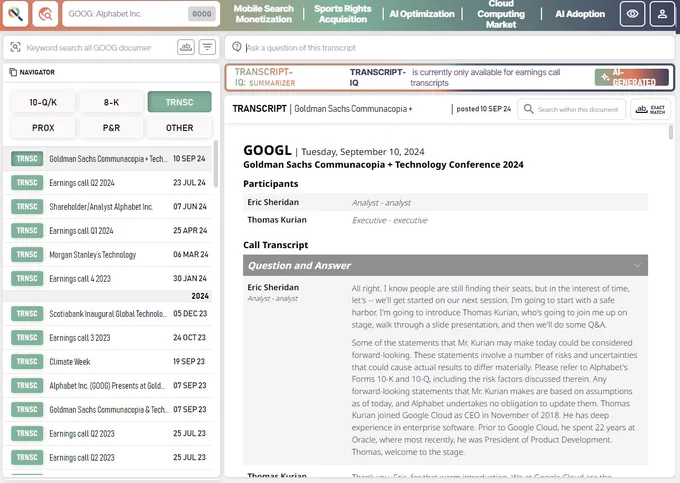
Task: Switch to the PROX tab
Action: pyautogui.click(x=43, y=128)
